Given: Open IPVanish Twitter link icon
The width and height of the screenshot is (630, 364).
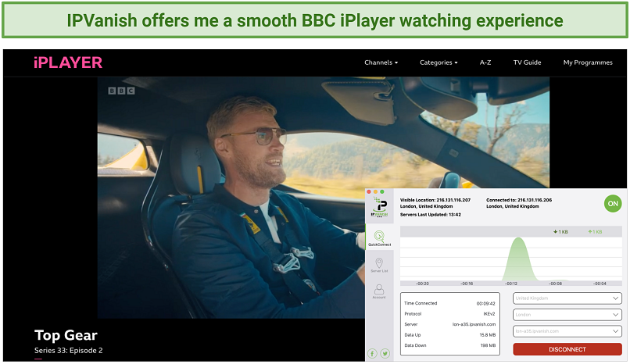Looking at the screenshot, I should pyautogui.click(x=385, y=354).
